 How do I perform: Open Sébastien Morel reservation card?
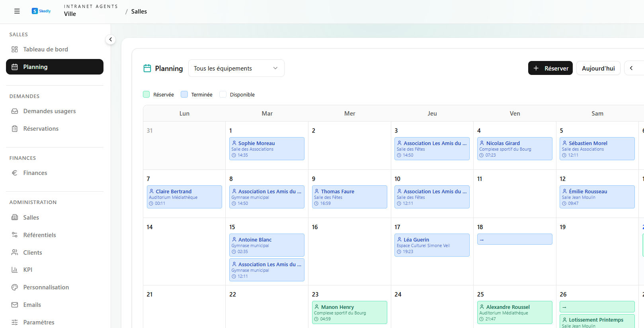click(x=597, y=149)
